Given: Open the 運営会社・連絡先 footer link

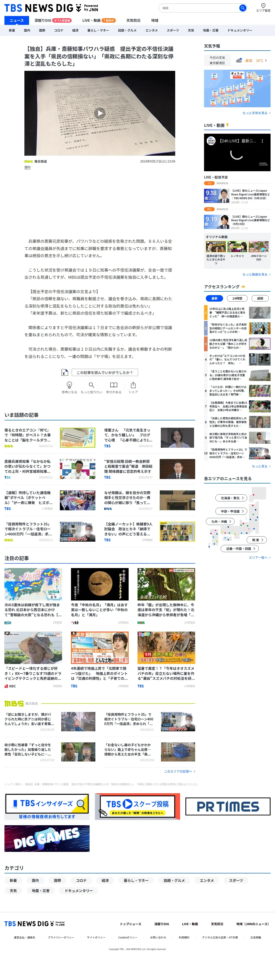Looking at the screenshot, I should coord(24,938).
